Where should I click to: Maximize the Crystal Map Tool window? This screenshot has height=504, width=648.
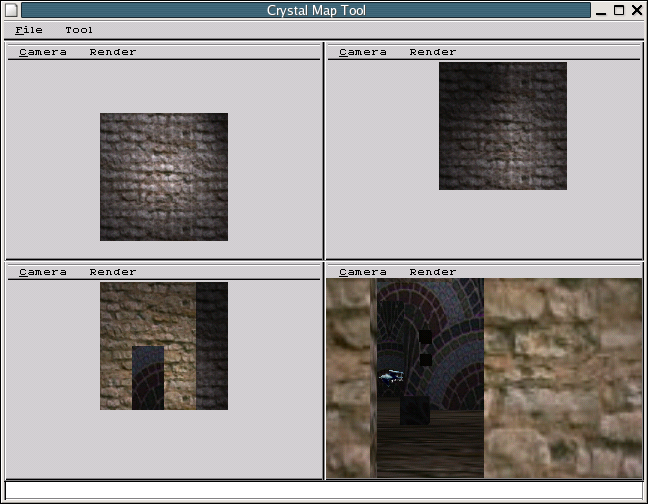click(619, 10)
